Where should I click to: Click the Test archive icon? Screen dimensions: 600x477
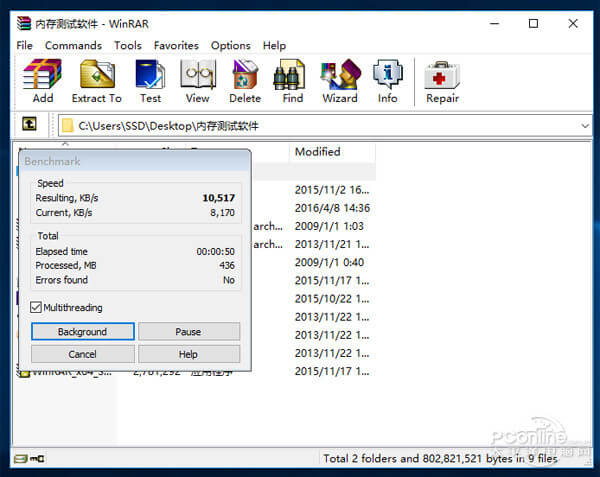click(x=150, y=76)
